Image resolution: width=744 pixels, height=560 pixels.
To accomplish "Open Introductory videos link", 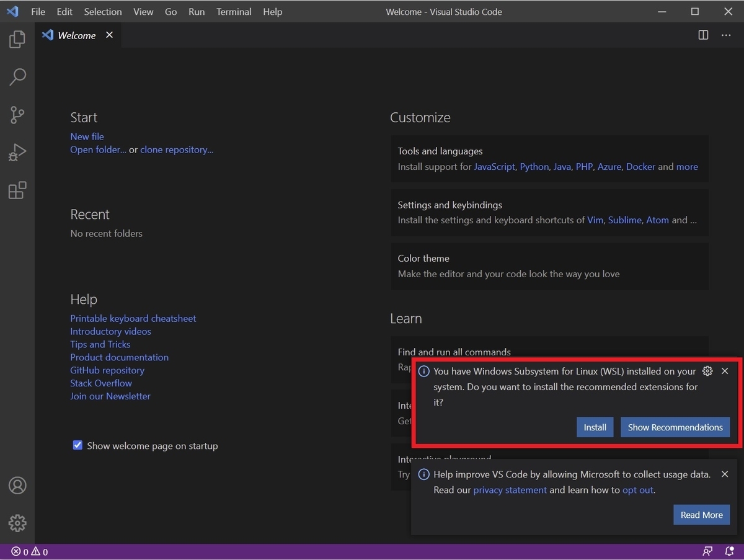I will (x=110, y=331).
